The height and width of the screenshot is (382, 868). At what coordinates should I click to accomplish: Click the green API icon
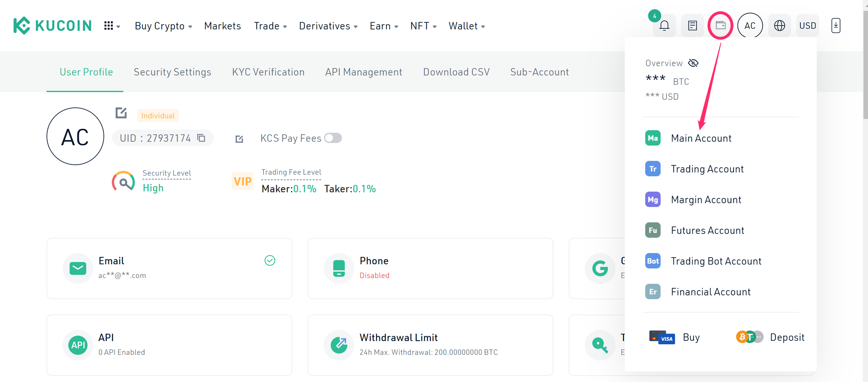[78, 345]
